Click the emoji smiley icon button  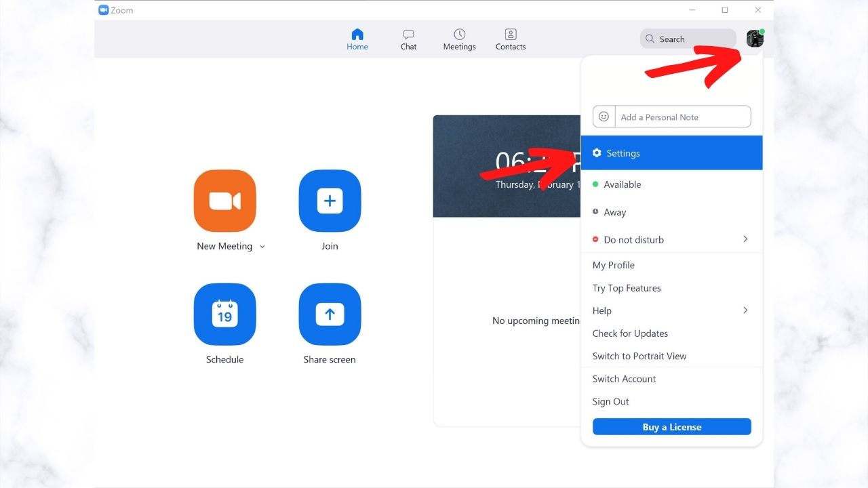point(604,117)
